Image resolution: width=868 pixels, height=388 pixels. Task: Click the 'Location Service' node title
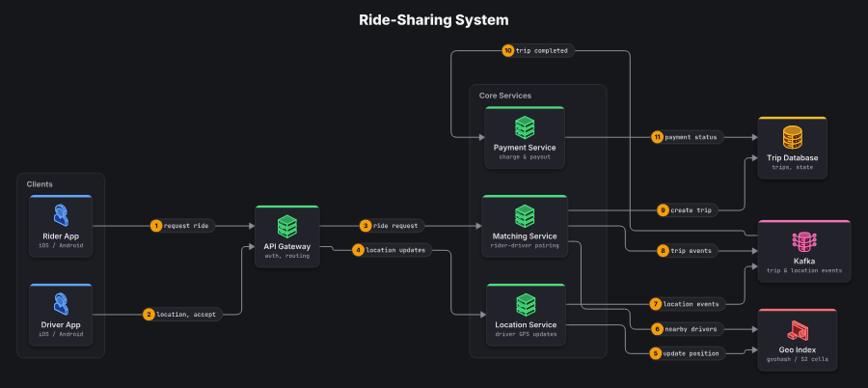click(526, 325)
